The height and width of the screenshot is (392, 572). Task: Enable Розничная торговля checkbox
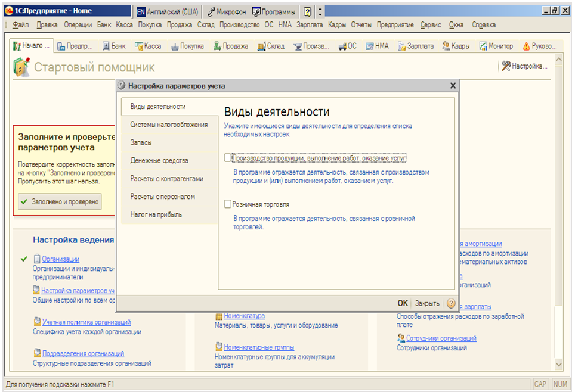point(228,204)
